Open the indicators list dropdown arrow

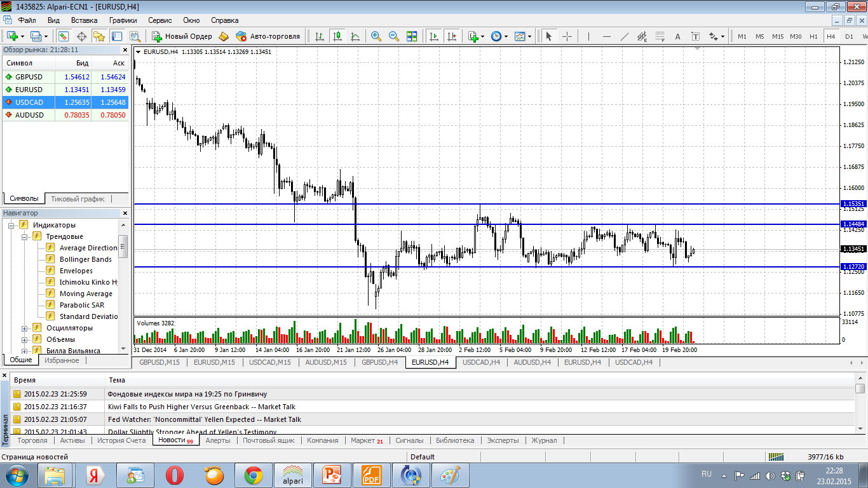(483, 36)
